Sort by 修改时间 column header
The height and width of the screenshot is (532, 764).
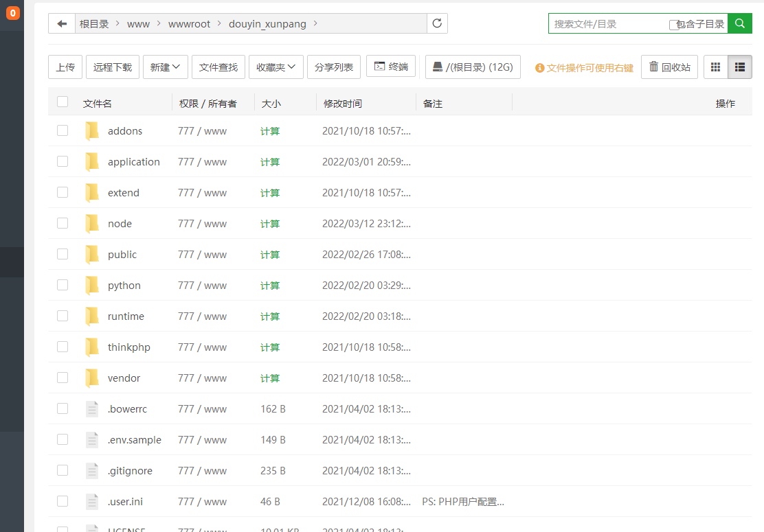point(343,103)
